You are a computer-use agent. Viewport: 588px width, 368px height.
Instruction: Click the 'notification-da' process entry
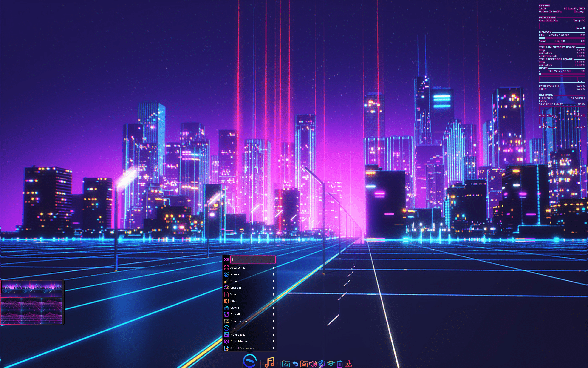point(548,56)
